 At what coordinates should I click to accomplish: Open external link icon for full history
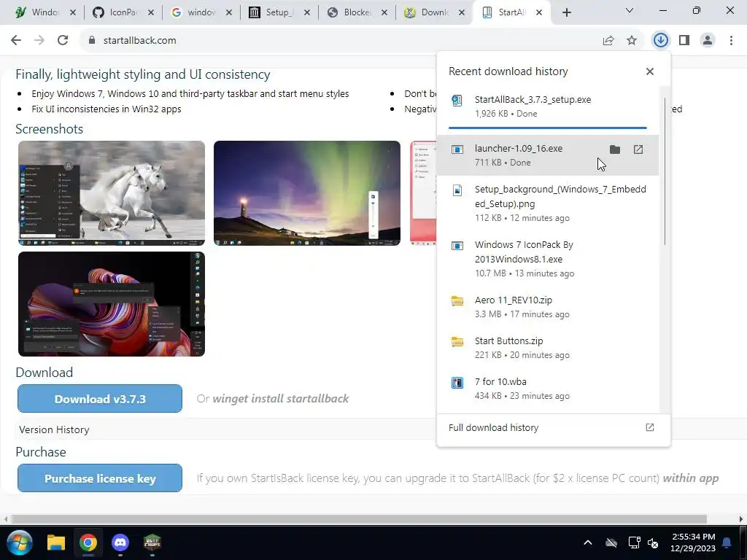coord(650,427)
